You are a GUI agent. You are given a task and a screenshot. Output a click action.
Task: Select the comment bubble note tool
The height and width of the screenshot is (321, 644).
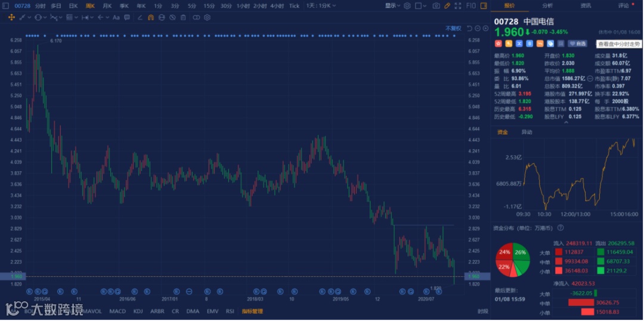[x=127, y=18]
